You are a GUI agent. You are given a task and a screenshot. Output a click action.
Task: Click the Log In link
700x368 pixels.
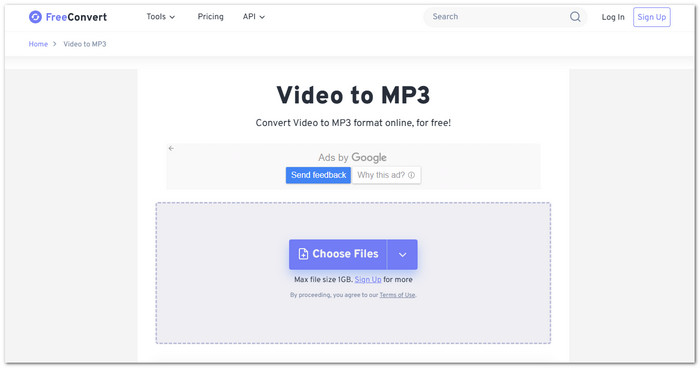click(x=613, y=17)
